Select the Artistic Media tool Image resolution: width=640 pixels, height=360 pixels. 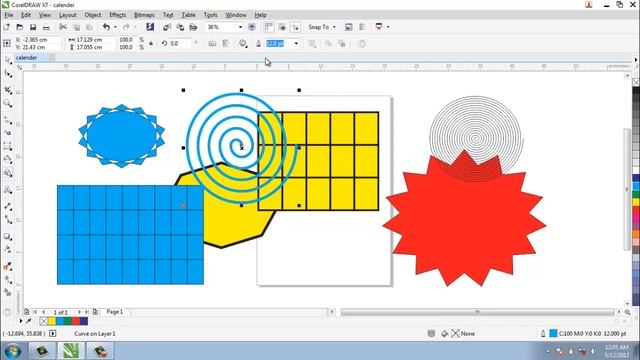pyautogui.click(x=7, y=133)
